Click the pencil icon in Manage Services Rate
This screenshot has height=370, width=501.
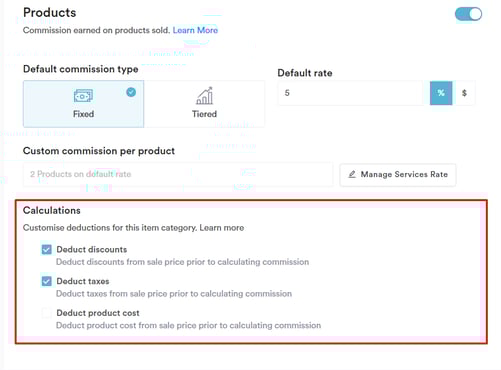click(352, 174)
